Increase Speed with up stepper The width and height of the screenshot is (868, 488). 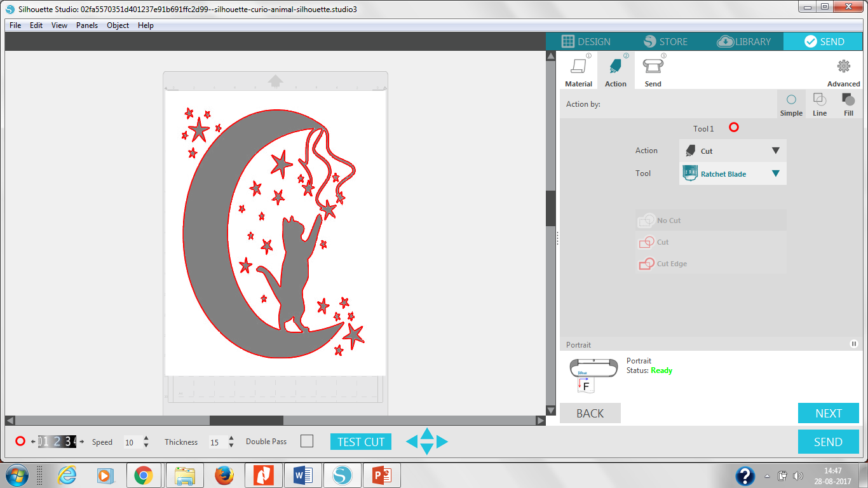(x=147, y=438)
